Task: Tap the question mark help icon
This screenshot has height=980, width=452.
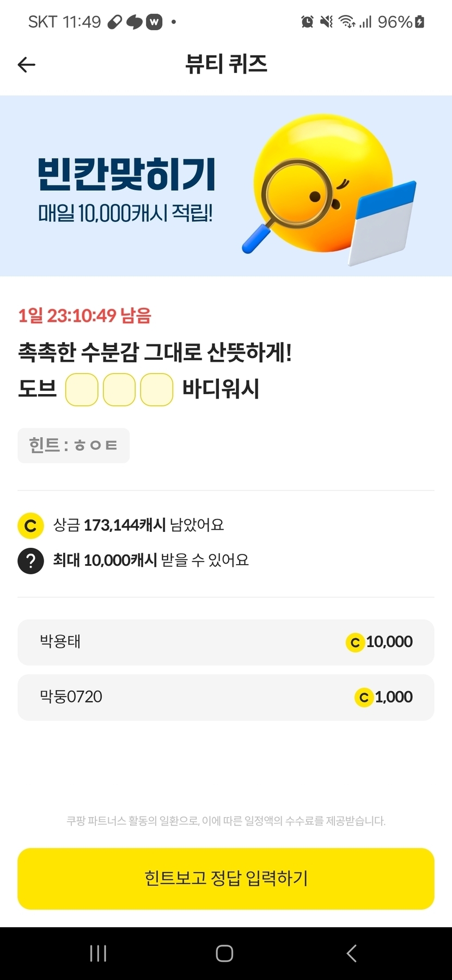Action: (x=31, y=560)
